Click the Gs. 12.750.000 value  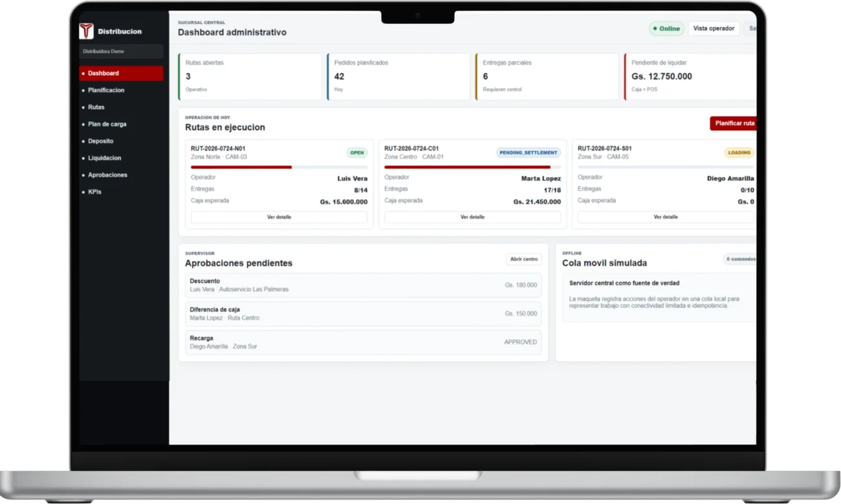(x=662, y=76)
